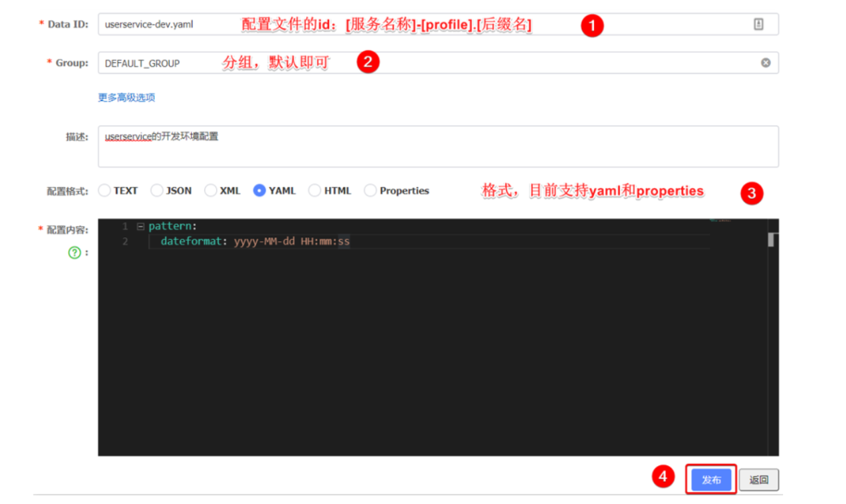Click into the 描述 description textarea
The height and width of the screenshot is (504, 846).
point(438,146)
